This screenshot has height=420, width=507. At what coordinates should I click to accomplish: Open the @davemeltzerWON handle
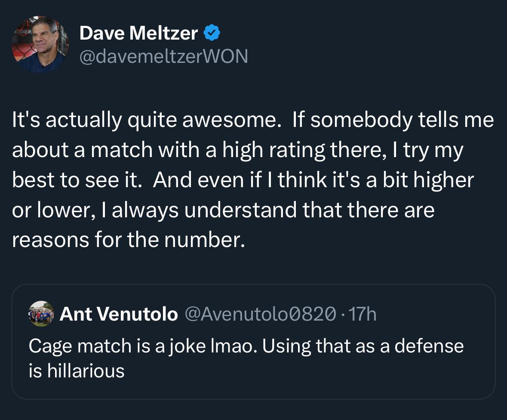[x=163, y=56]
